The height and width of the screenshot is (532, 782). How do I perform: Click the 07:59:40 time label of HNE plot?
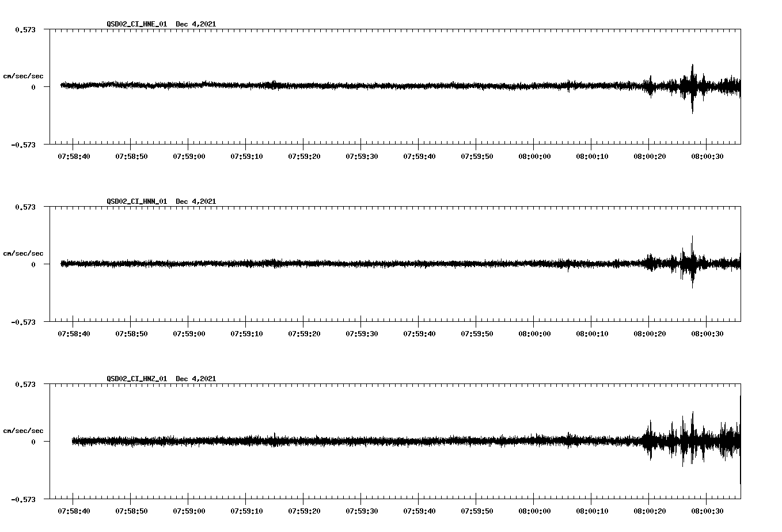pos(419,157)
